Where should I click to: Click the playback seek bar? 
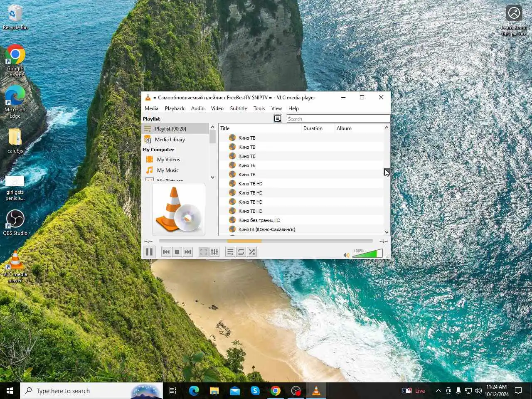click(266, 241)
